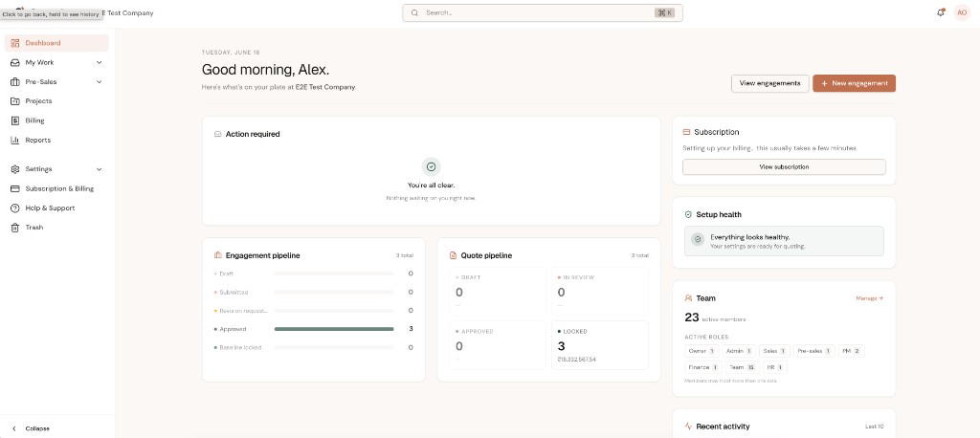The width and height of the screenshot is (980, 438).
Task: Click the check icon beside Everything looks healthy
Action: coord(698,239)
